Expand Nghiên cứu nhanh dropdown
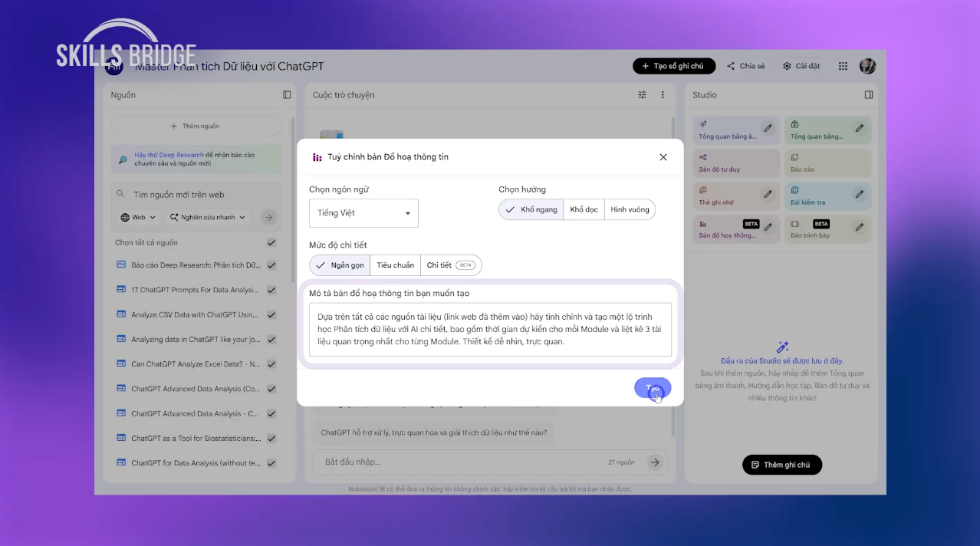The width and height of the screenshot is (980, 546). 209,218
